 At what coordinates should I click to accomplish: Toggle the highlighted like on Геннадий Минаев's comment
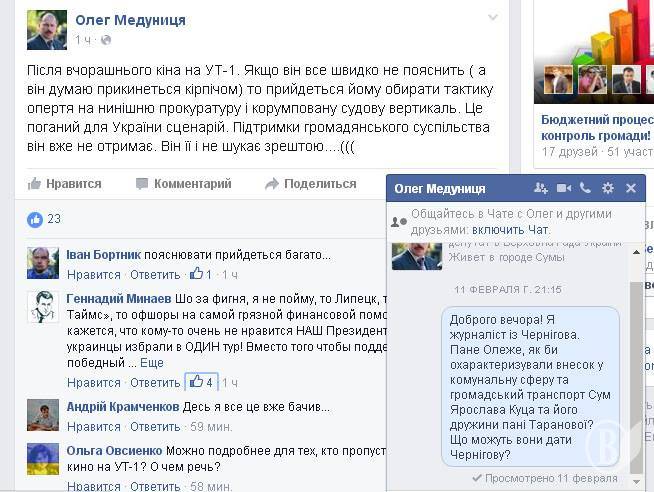click(x=201, y=382)
